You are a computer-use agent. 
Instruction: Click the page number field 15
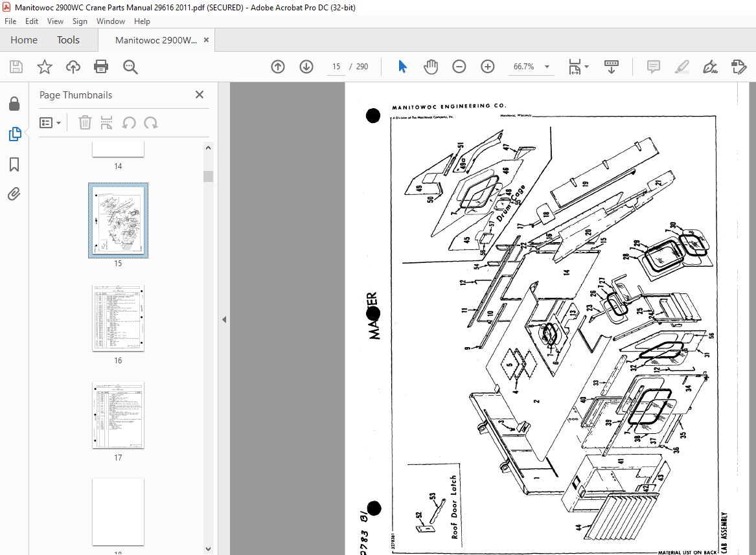click(336, 67)
